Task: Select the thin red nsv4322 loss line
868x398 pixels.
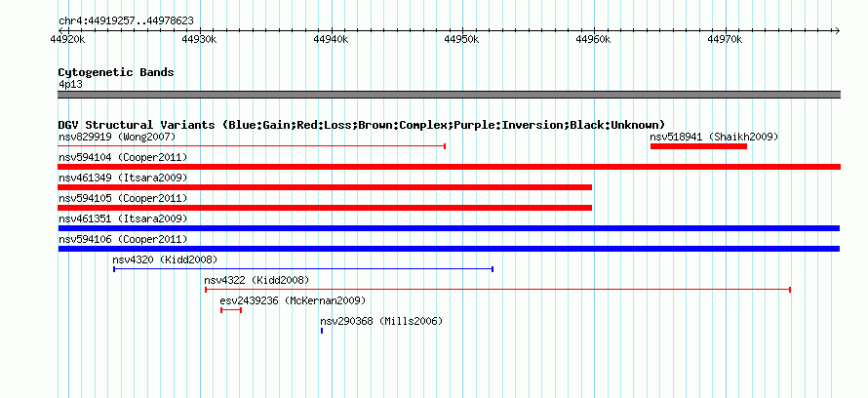Action: [498, 290]
